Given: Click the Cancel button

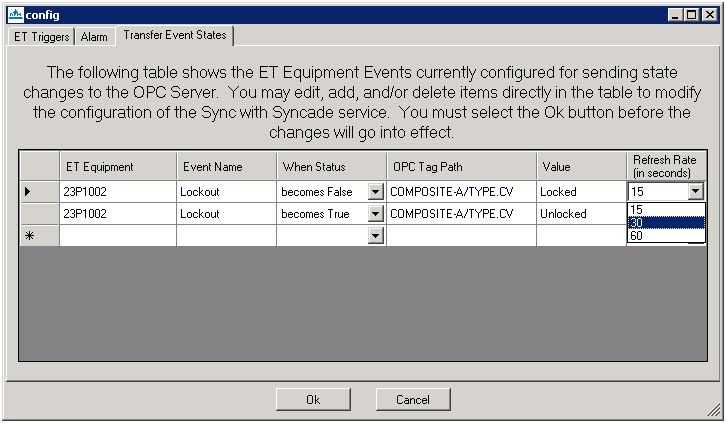Looking at the screenshot, I should tap(413, 399).
